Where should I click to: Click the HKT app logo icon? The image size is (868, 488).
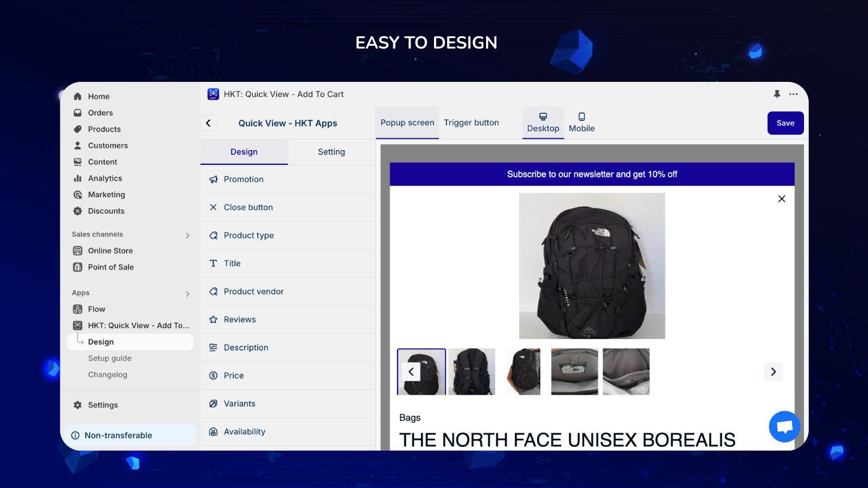213,94
